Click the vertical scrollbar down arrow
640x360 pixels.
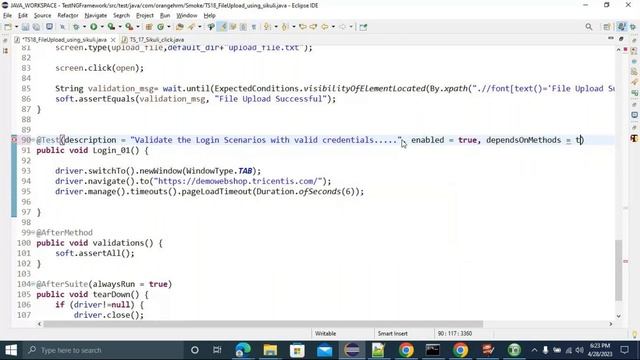pos(619,316)
